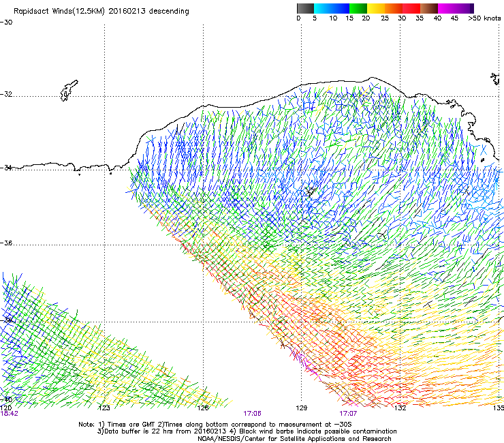Click the '20' legend scale label
Viewport: 504px width, 443px height.
366,18
